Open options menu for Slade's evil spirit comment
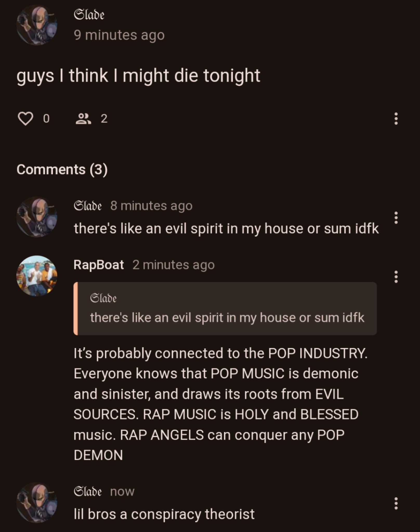Screen dimensions: 420x532 coord(396,218)
